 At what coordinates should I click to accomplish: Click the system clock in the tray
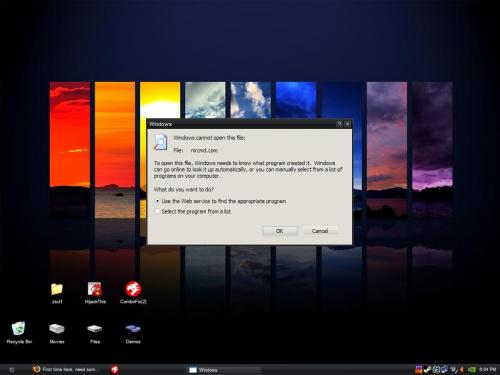(x=488, y=369)
